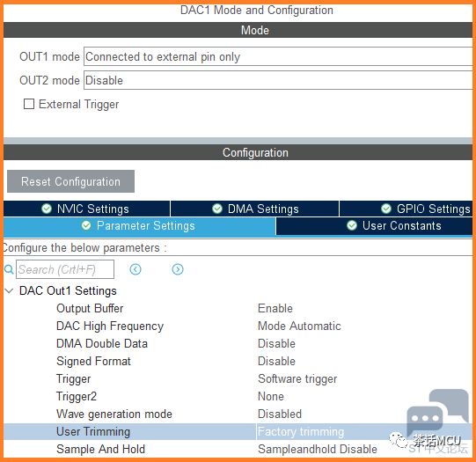Collapse the DAC Out1 Settings group
This screenshot has height=462, width=476.
[x=9, y=290]
